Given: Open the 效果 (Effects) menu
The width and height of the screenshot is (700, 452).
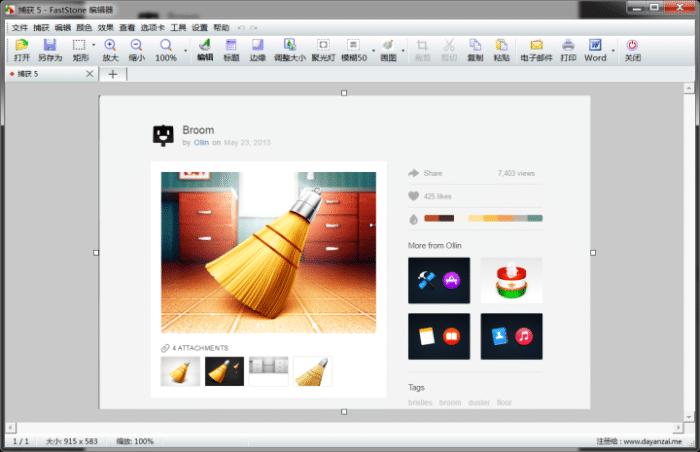Looking at the screenshot, I should point(105,28).
